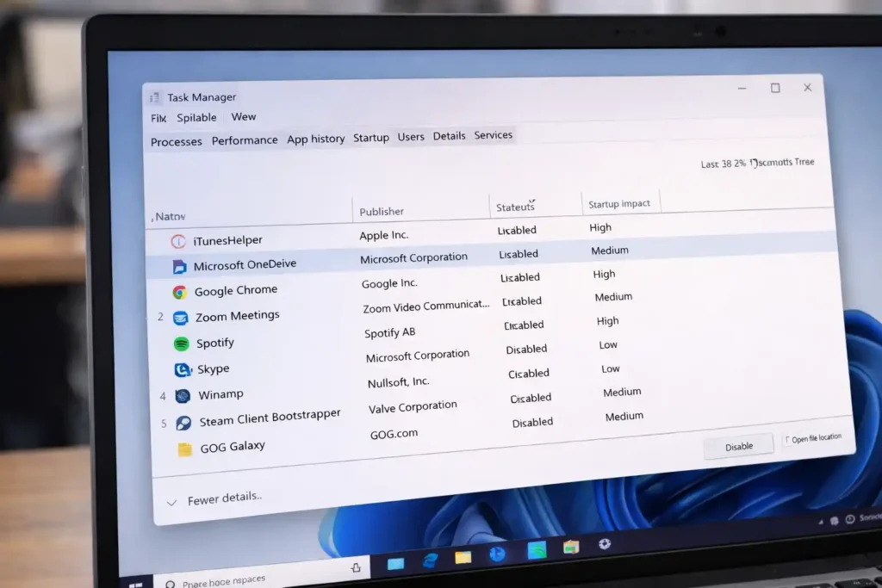Click the Zoom Video Communicat... publisher cell
The height and width of the screenshot is (588, 882).
(x=425, y=306)
